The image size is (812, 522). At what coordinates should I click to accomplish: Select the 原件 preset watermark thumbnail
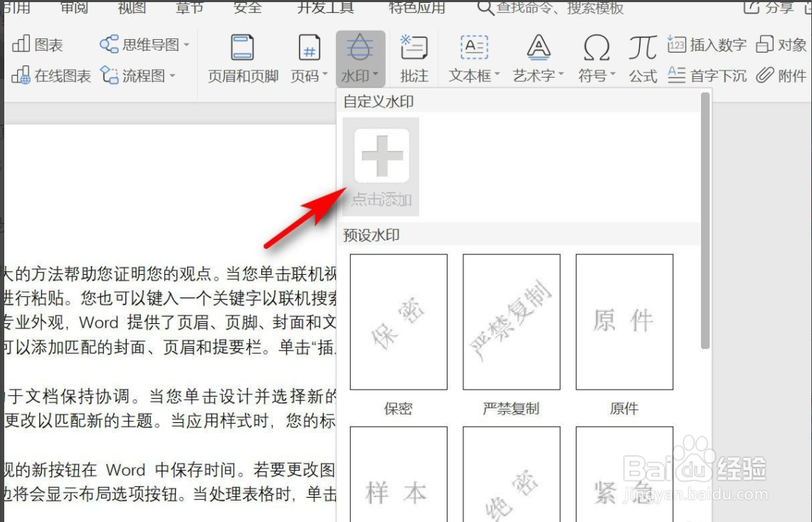coord(625,322)
